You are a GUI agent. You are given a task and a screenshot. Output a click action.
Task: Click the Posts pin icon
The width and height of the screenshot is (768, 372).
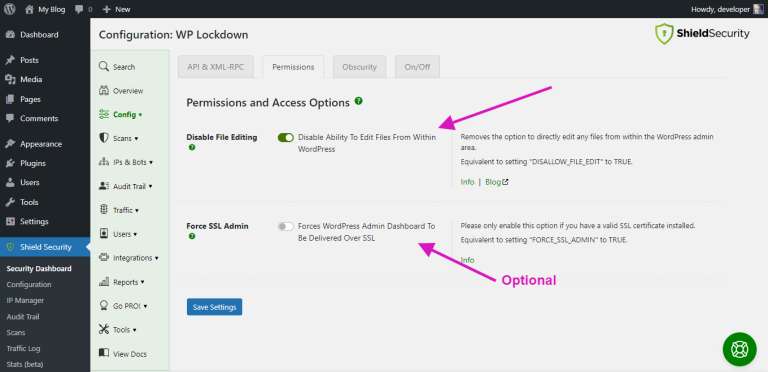[10, 60]
